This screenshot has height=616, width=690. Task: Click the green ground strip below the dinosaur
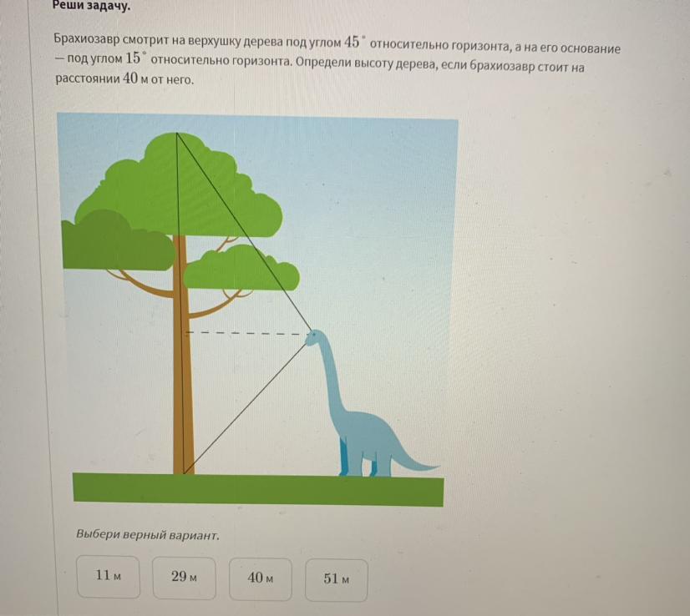pos(258,489)
